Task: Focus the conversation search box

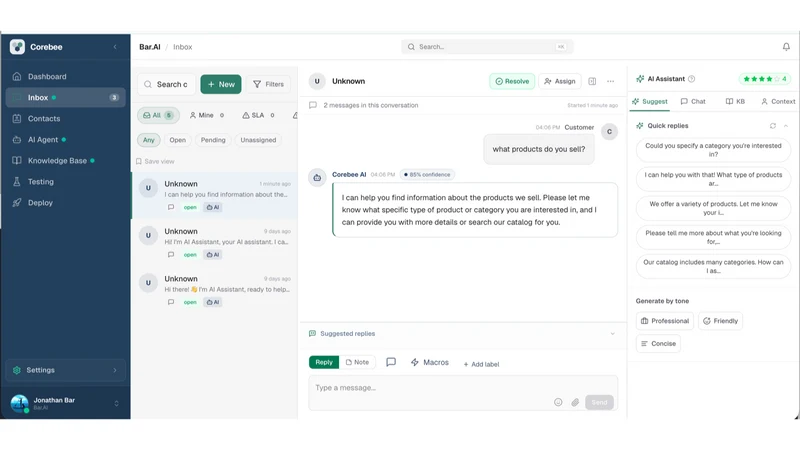Action: 166,84
